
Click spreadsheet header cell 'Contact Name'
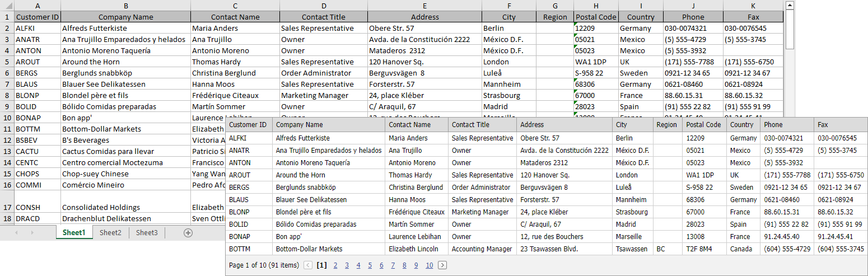coord(235,17)
